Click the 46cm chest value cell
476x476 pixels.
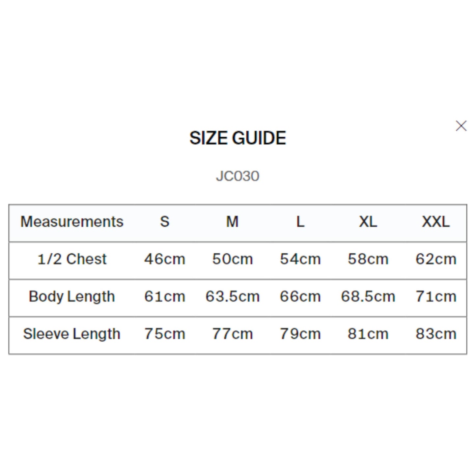165,259
